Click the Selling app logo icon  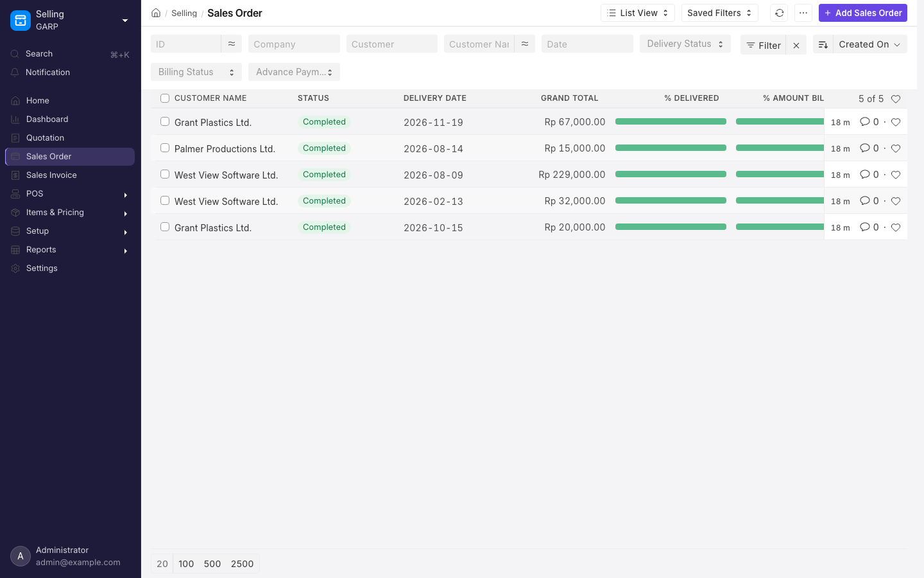[21, 21]
